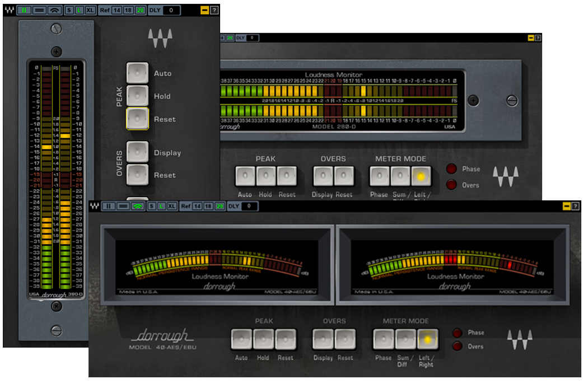Viewport: 588px width, 384px height.
Task: Choose Ref 14 in 40-AES/EBU toolbar
Action: (198, 206)
